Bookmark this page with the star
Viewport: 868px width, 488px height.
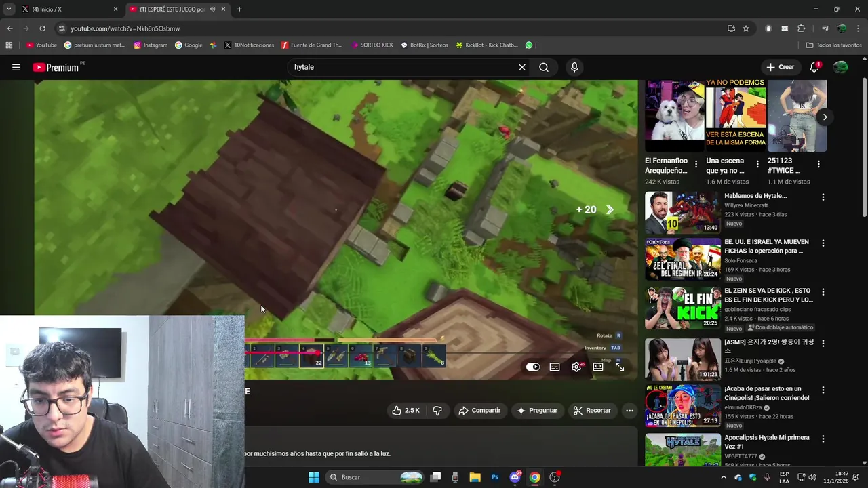pyautogui.click(x=746, y=28)
